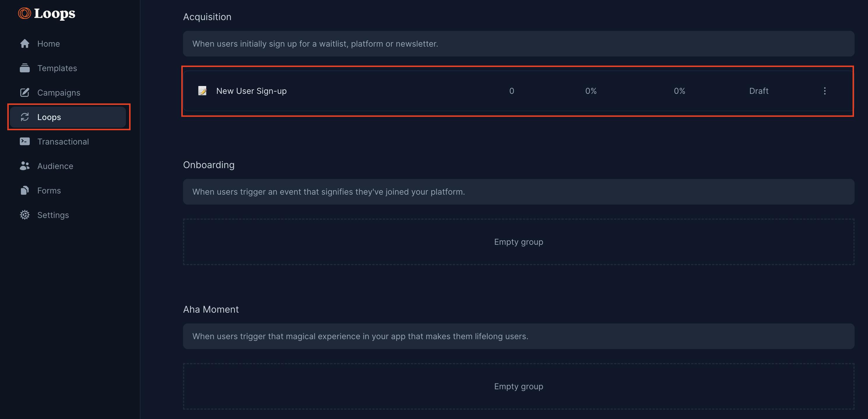Click the Loops logo icon
Screen dimensions: 868x419
[x=24, y=13]
